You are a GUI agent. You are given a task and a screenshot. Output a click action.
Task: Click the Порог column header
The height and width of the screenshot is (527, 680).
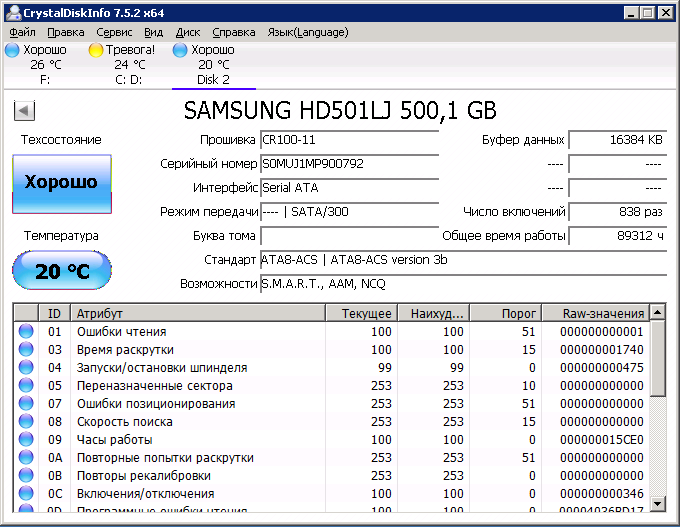coord(506,313)
